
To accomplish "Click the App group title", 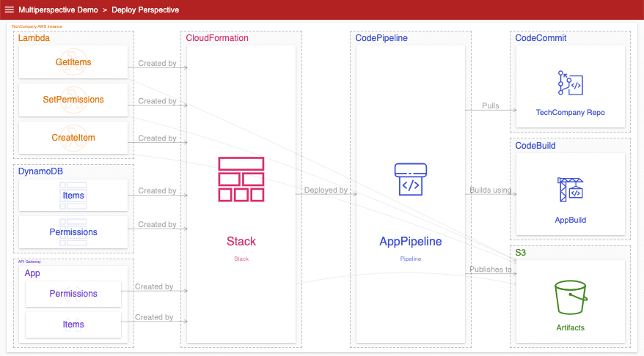I will click(x=32, y=273).
